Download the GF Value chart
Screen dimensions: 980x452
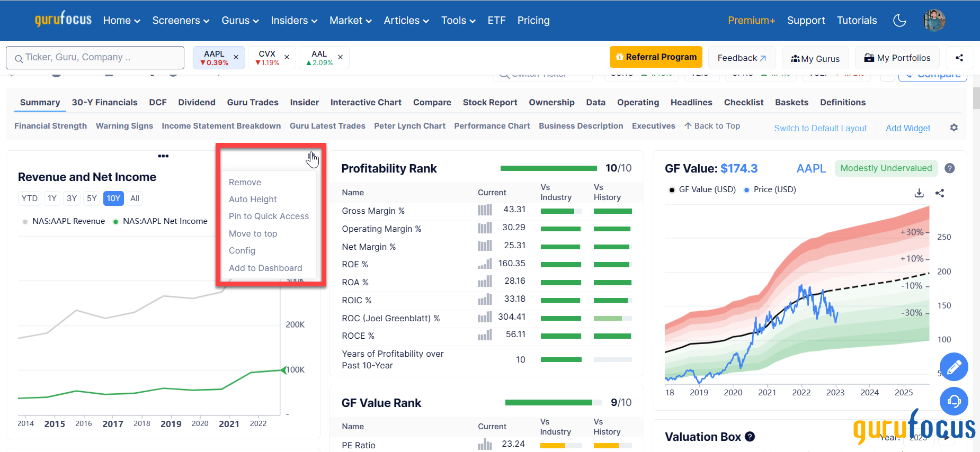tap(919, 193)
